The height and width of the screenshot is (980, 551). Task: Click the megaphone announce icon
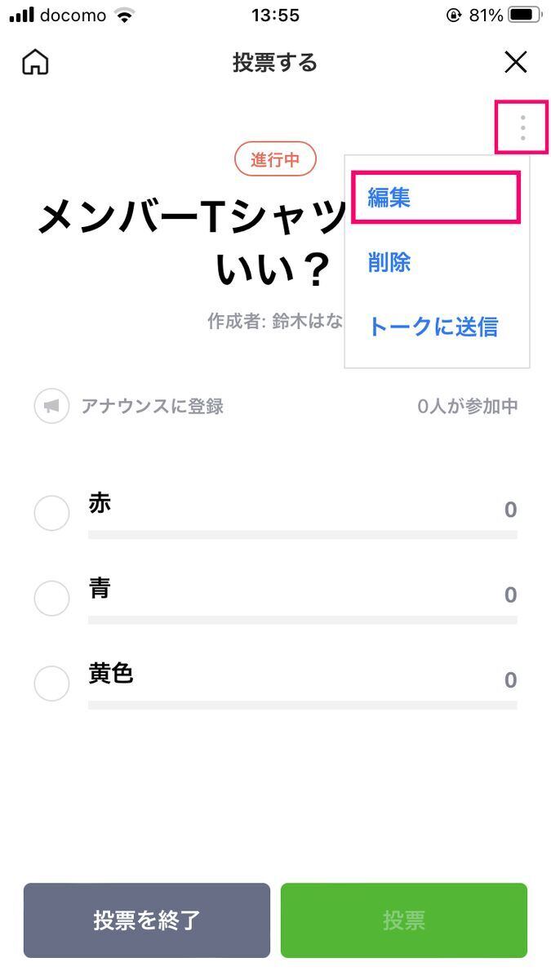coord(51,405)
